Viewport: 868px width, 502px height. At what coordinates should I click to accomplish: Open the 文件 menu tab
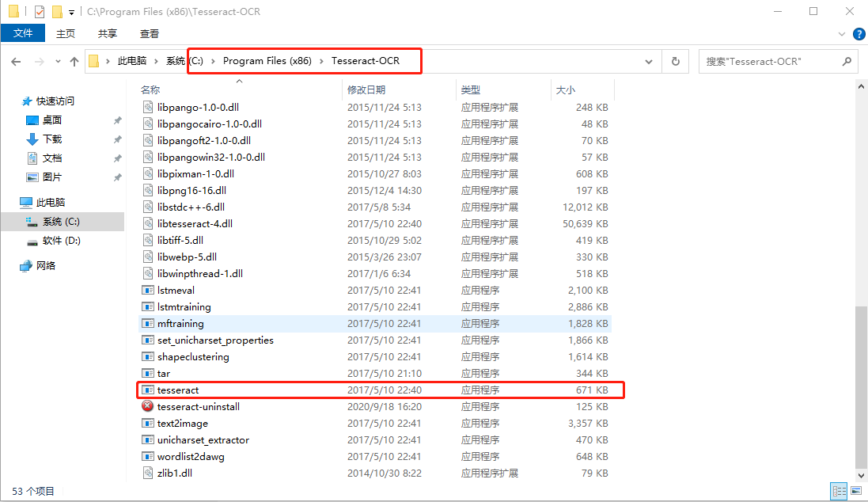[23, 33]
